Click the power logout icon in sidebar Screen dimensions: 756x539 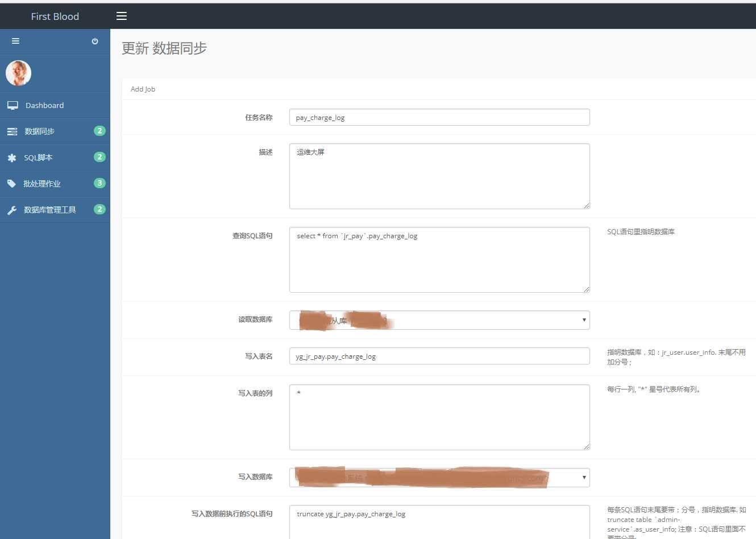coord(95,41)
